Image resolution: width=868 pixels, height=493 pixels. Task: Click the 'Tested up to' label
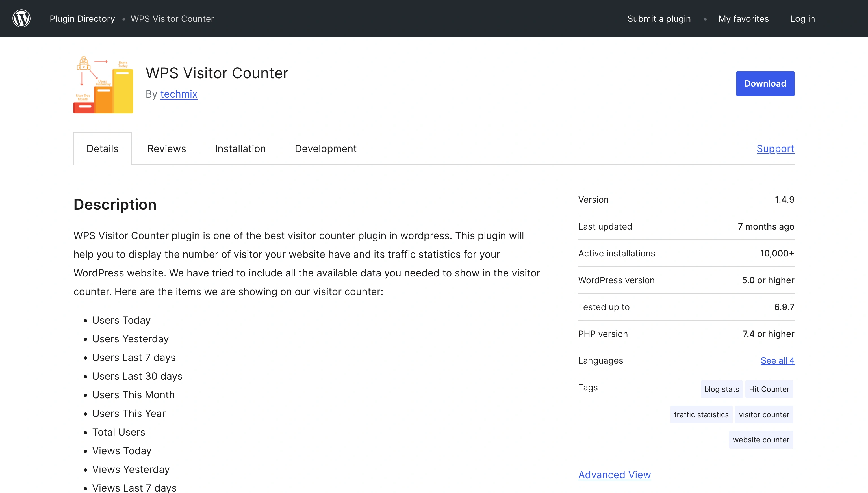coord(604,307)
